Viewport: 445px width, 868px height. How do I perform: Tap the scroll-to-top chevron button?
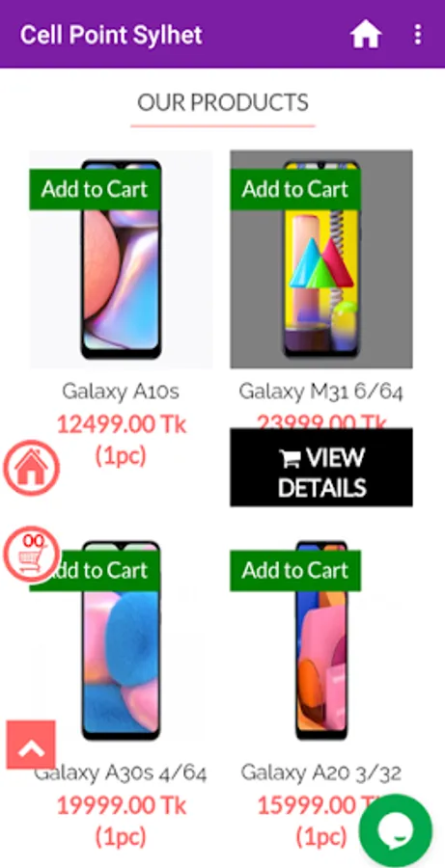coord(31,746)
